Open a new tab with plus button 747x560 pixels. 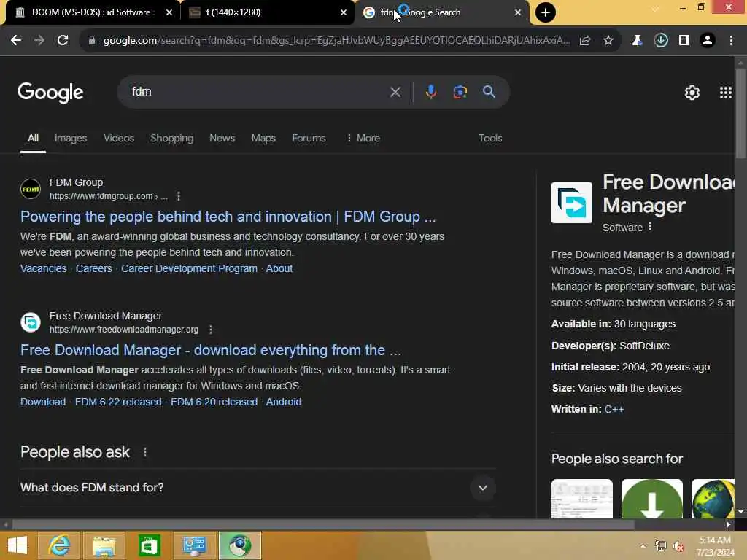[546, 12]
